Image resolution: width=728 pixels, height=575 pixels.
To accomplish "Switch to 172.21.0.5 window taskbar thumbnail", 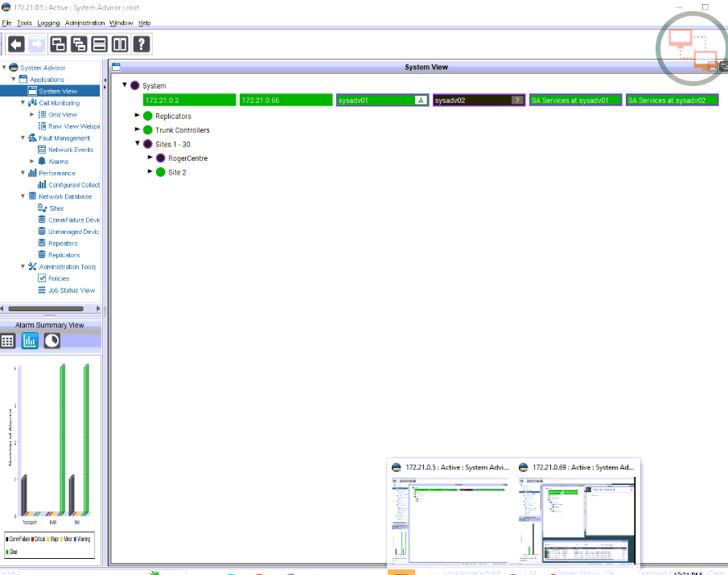I will tap(450, 513).
